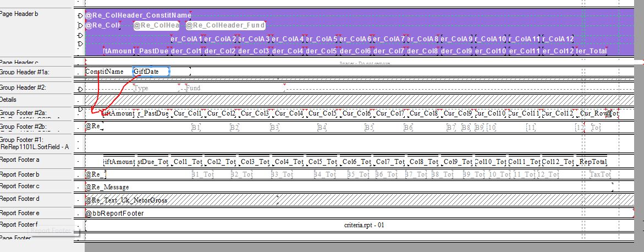644x252 pixels.
Task: Select the criteria.rpt - 01 subreport
Action: point(364,225)
